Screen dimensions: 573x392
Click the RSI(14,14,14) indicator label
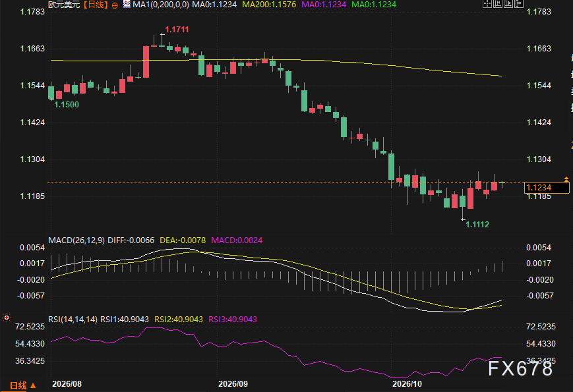73,319
